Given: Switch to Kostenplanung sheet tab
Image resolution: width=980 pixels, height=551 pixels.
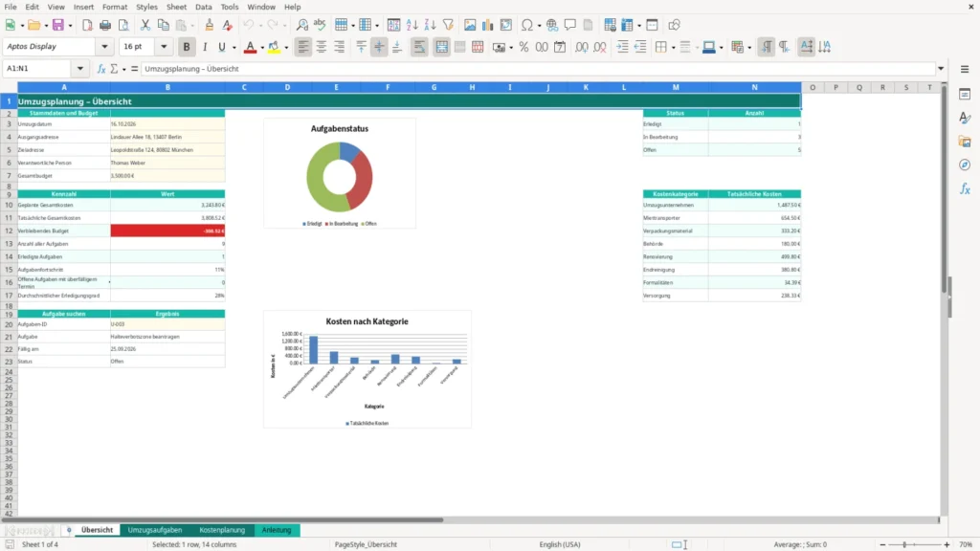Looking at the screenshot, I should tap(222, 530).
